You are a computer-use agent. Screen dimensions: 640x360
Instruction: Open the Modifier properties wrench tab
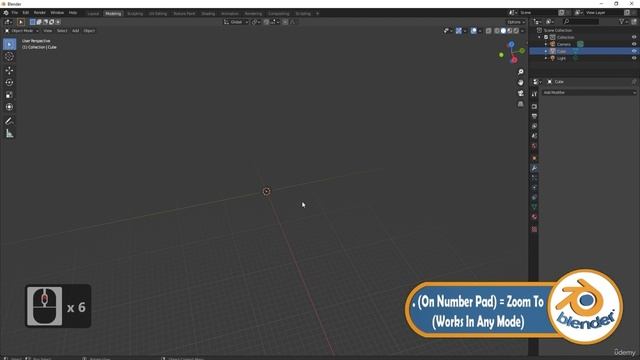click(x=534, y=168)
